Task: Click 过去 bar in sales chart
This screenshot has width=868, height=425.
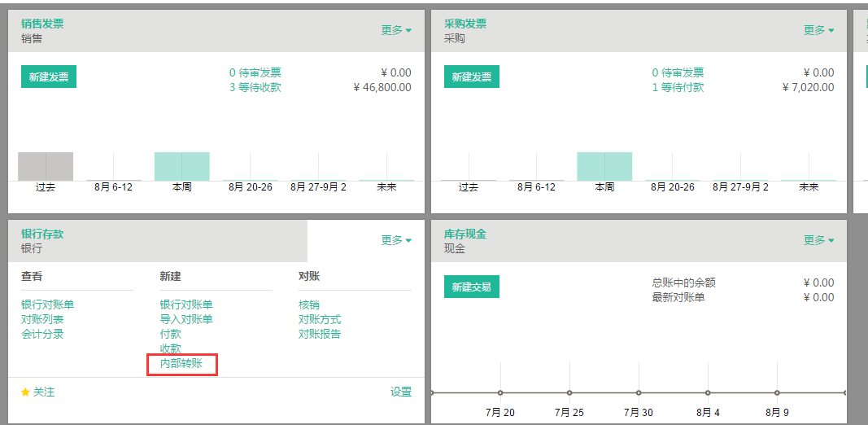Action: pos(46,166)
